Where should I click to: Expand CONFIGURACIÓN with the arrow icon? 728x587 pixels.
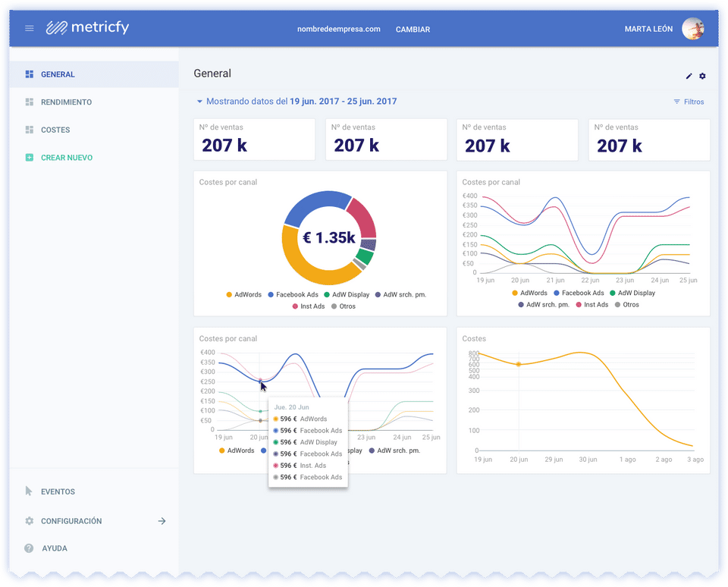tap(162, 521)
